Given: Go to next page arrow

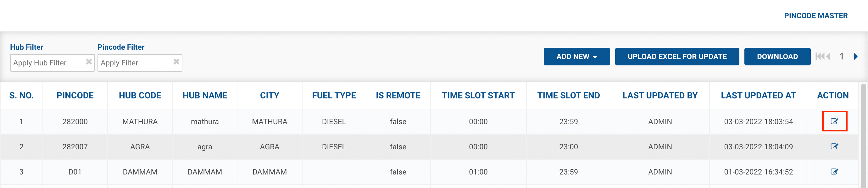Looking at the screenshot, I should pos(855,57).
